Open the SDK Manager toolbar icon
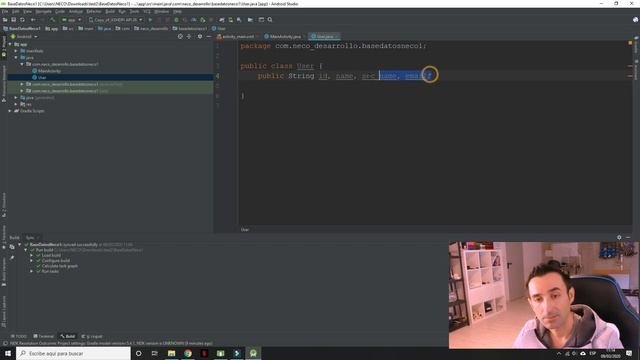This screenshot has width=640, height=360. [239, 20]
